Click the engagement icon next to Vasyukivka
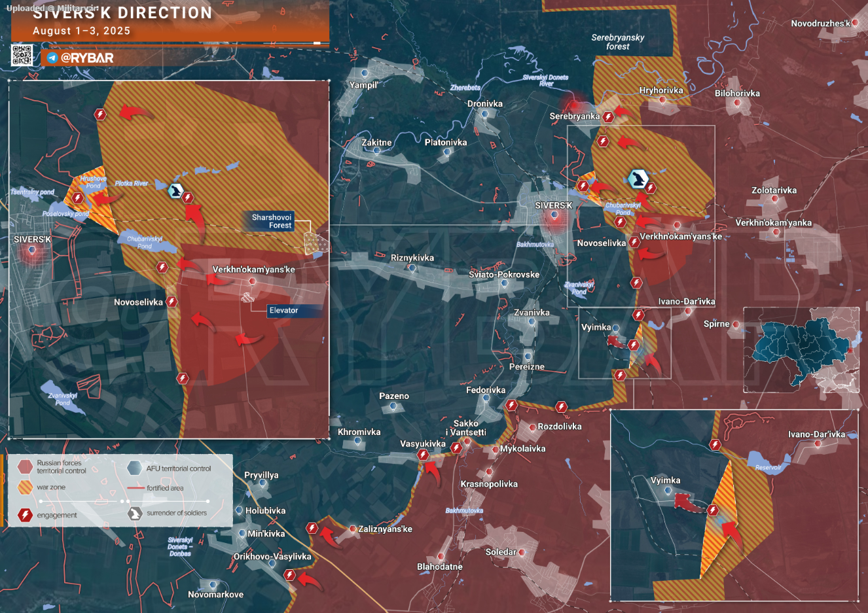The image size is (868, 613). click(423, 455)
